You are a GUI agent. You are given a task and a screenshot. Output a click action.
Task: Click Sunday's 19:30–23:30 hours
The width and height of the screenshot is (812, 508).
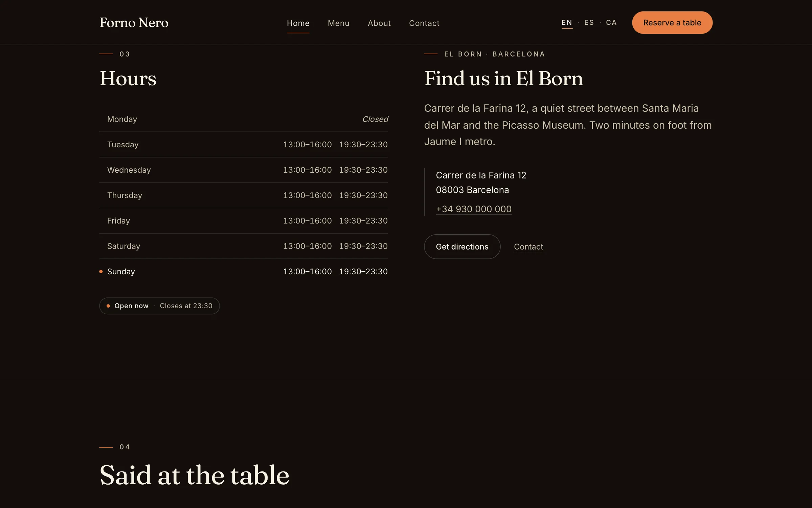point(363,272)
